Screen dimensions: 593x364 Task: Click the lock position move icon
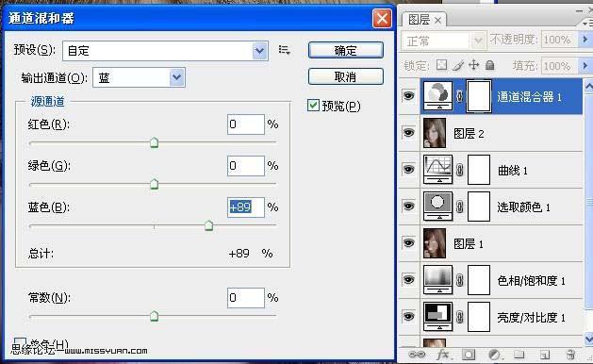[x=473, y=65]
